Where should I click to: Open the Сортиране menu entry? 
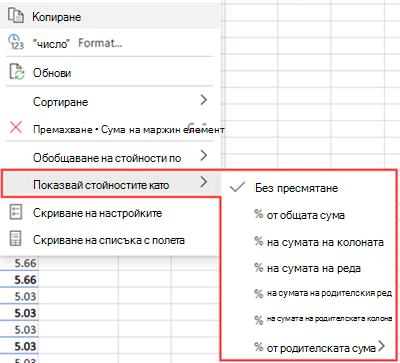[x=110, y=101]
